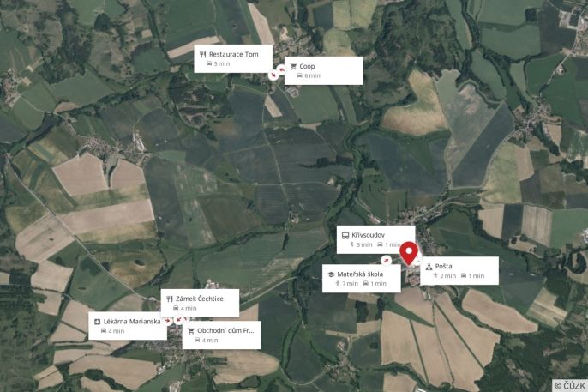Select the Obchodní dům label

coord(221,335)
